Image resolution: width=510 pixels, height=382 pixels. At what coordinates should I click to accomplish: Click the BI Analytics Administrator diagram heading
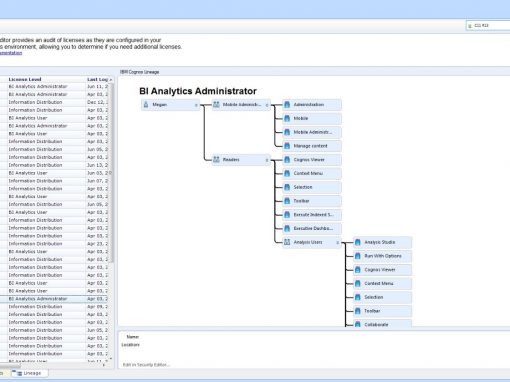coord(198,91)
